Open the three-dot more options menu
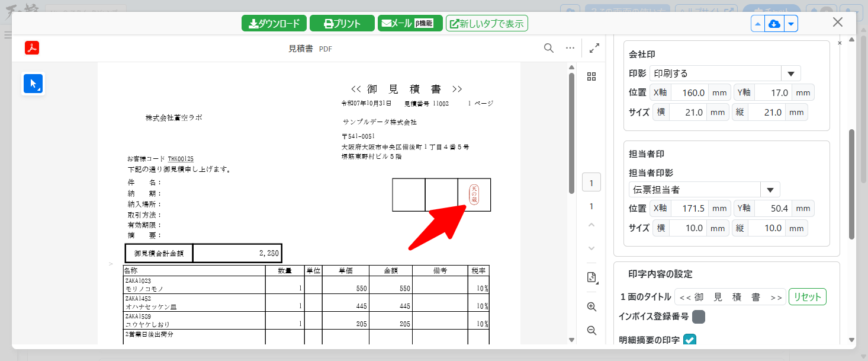Screen dimensions: 868x361 pyautogui.click(x=570, y=48)
